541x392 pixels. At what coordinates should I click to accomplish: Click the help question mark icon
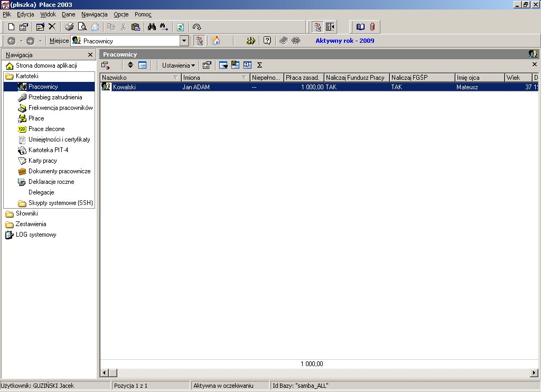(x=267, y=41)
